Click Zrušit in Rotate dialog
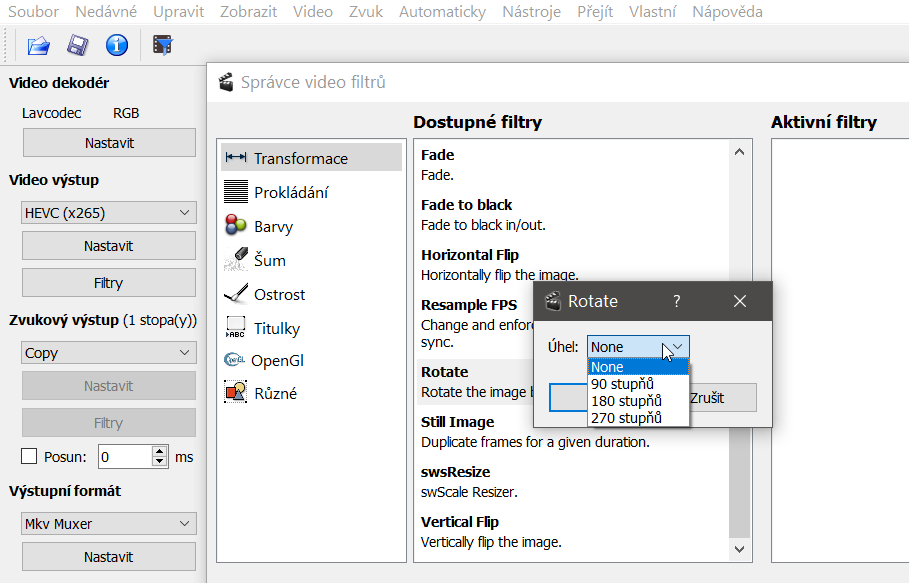This screenshot has height=583, width=909. pos(722,398)
